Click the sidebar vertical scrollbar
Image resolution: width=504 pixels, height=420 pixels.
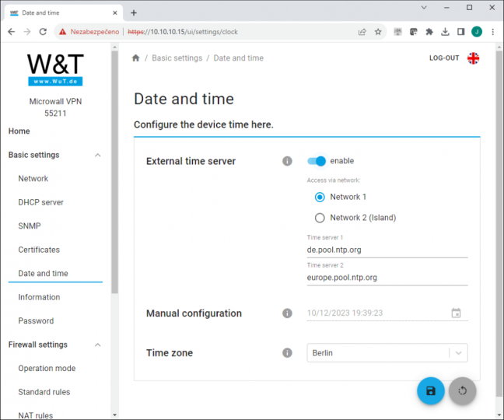(115, 172)
